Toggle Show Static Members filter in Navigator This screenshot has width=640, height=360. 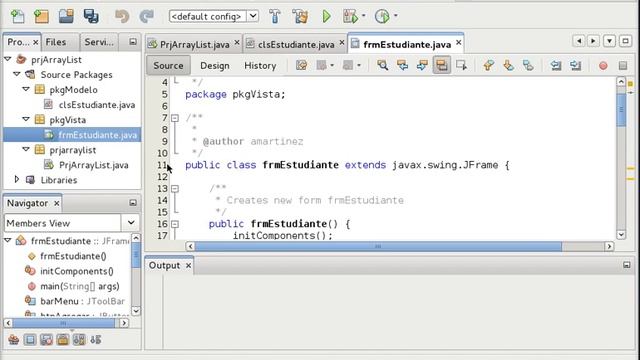click(46, 340)
